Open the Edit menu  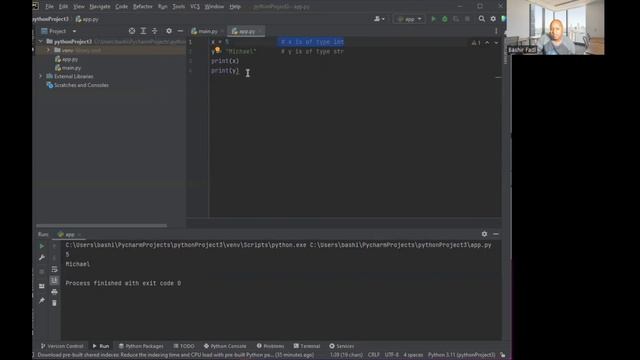click(x=63, y=7)
